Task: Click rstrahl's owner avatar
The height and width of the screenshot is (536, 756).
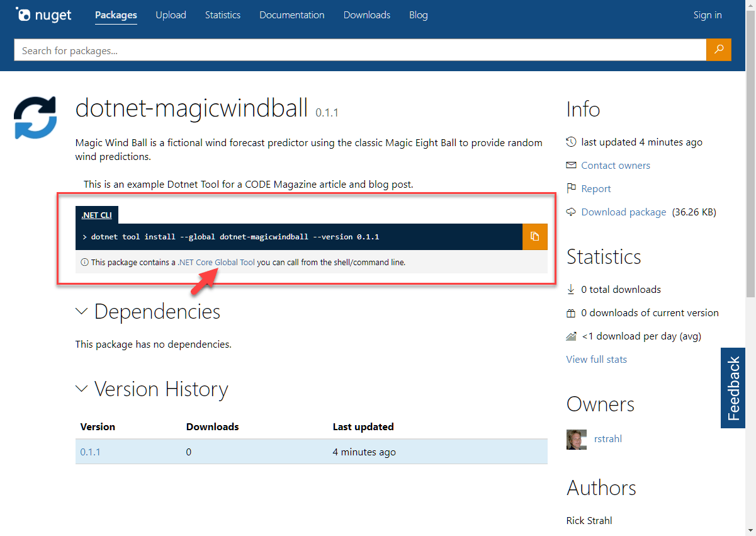Action: coord(577,439)
